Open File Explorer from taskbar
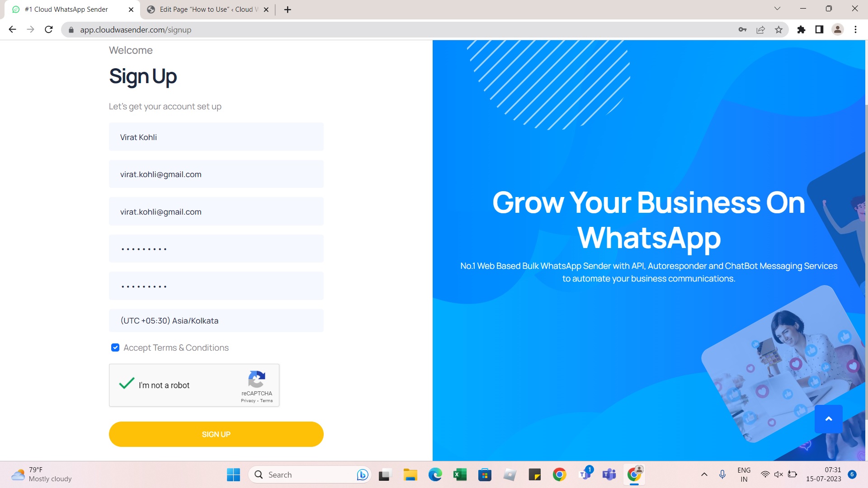This screenshot has width=868, height=488. point(410,474)
